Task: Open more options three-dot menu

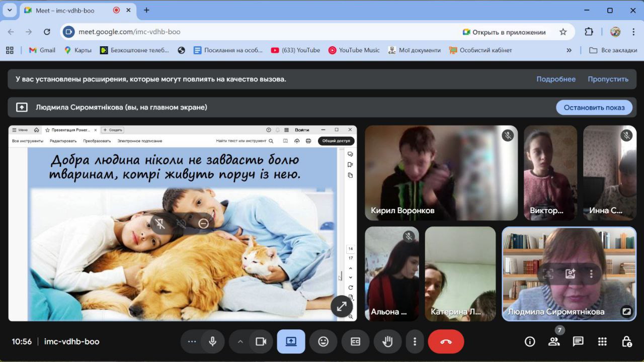Action: [x=415, y=341]
